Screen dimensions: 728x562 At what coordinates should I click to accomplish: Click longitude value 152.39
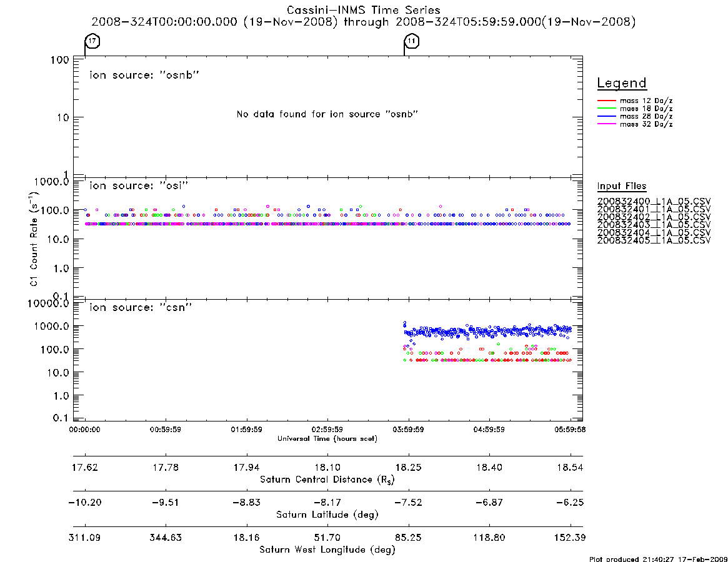point(570,538)
